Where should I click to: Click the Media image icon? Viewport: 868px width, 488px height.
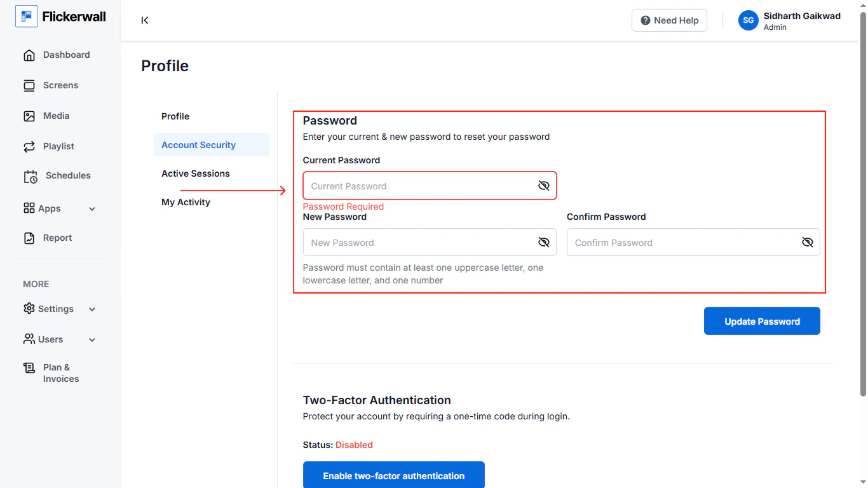click(x=29, y=116)
